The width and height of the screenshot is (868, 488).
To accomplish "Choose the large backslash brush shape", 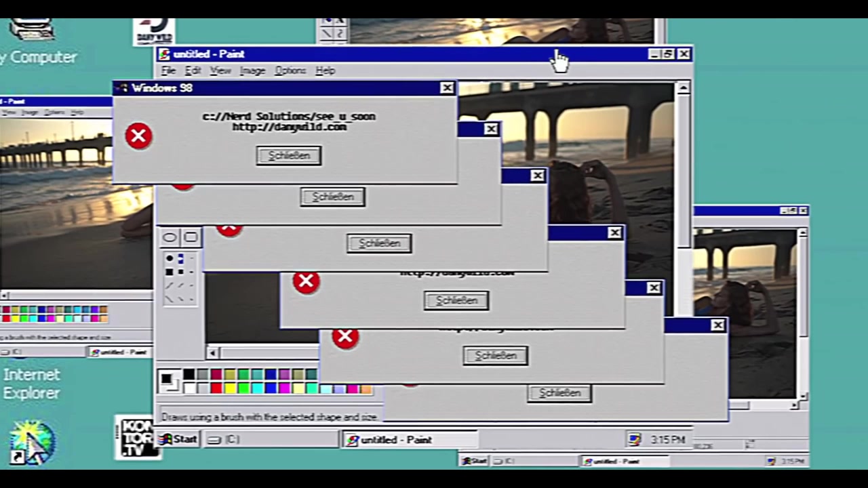I will coord(170,298).
